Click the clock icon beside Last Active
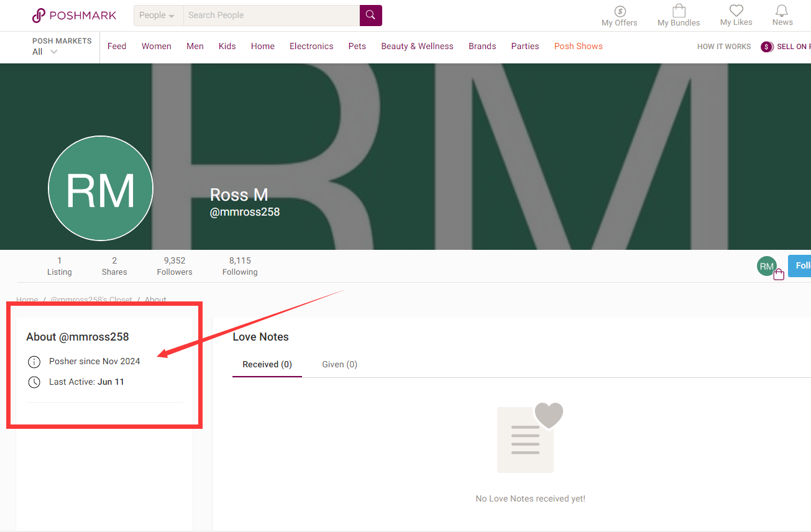The height and width of the screenshot is (532, 811). pyautogui.click(x=34, y=382)
